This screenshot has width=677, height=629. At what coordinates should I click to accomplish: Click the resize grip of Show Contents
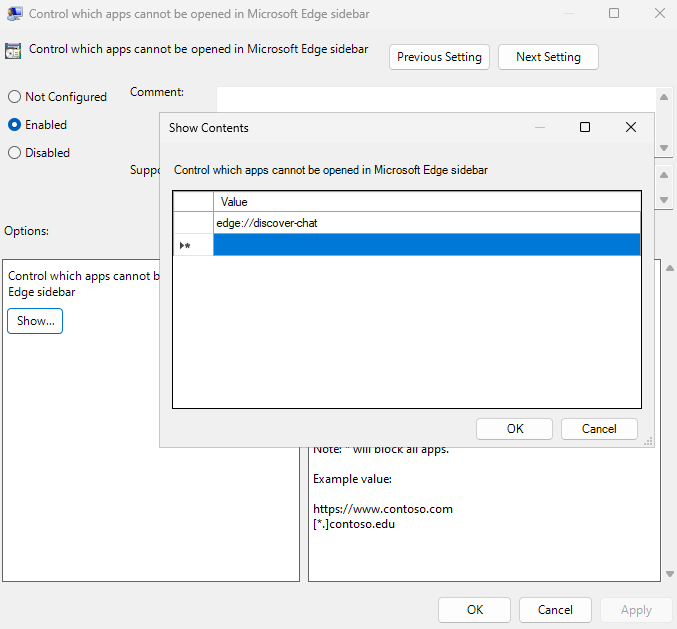coord(648,441)
